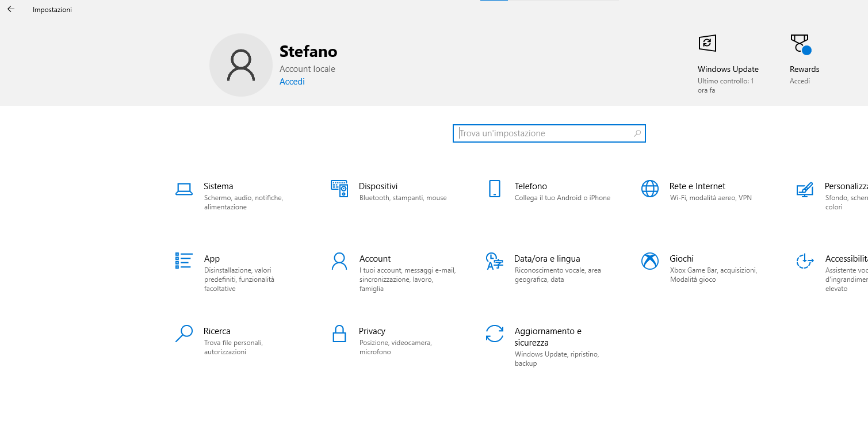Click the Data/ora e lingua title
The image size is (868, 429).
pos(547,259)
